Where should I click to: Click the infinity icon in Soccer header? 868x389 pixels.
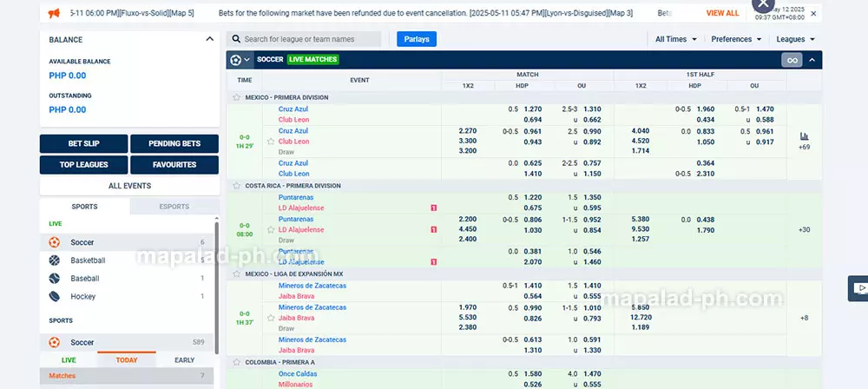(791, 60)
